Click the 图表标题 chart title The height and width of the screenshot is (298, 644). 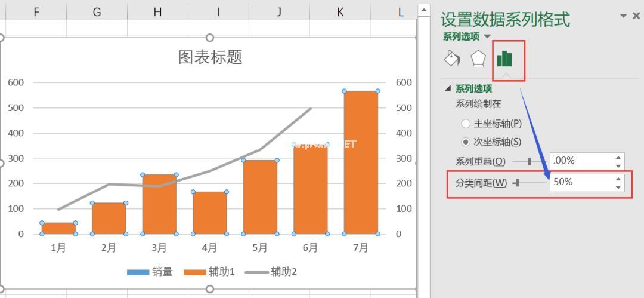(210, 57)
